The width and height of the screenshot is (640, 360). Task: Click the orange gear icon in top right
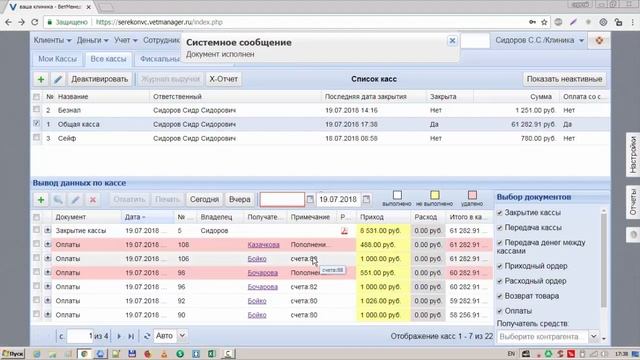(x=599, y=40)
